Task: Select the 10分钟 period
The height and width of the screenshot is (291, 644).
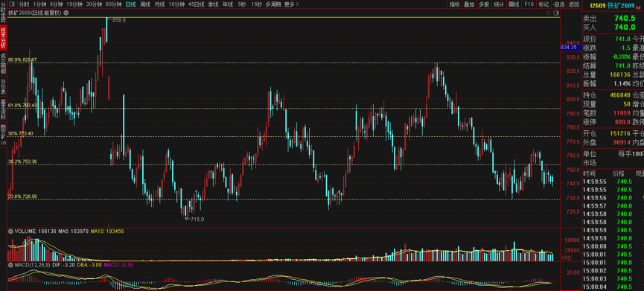Action: 176,4
